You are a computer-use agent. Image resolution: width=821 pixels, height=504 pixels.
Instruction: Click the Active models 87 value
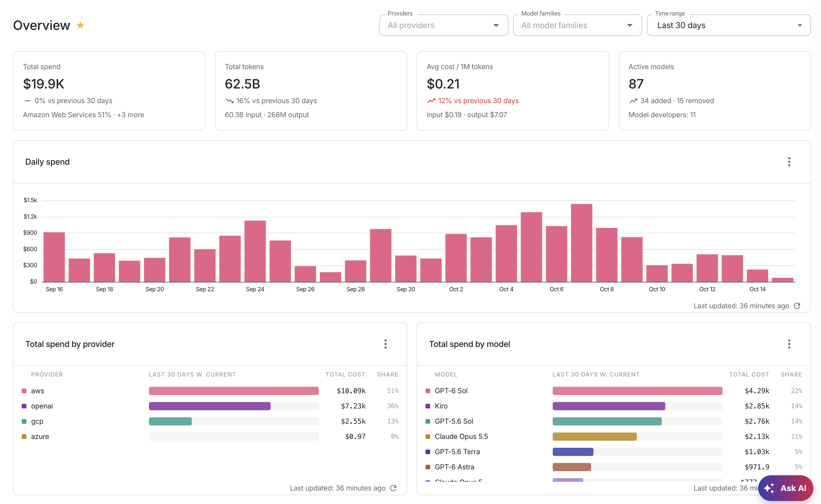pyautogui.click(x=636, y=84)
